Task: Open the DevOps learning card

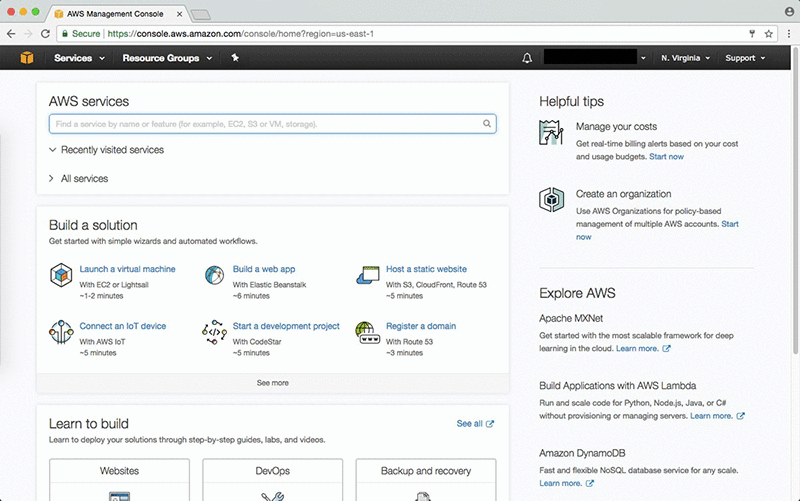Action: 272,480
